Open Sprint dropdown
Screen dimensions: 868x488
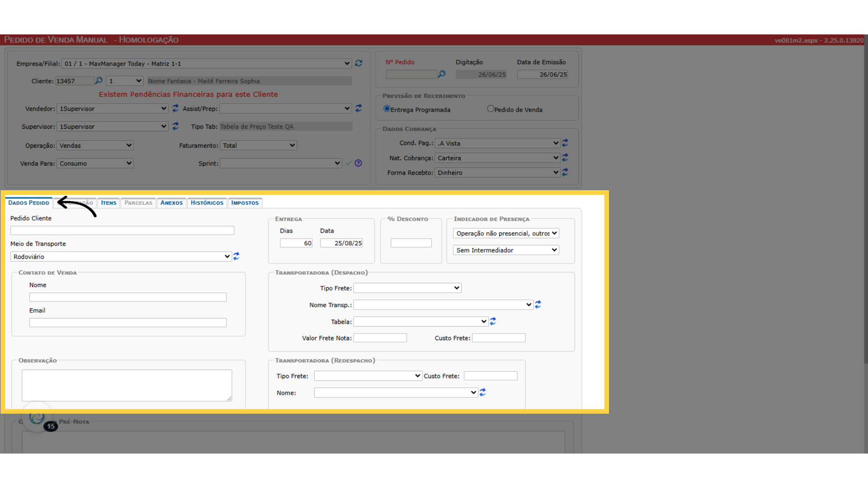pos(281,164)
